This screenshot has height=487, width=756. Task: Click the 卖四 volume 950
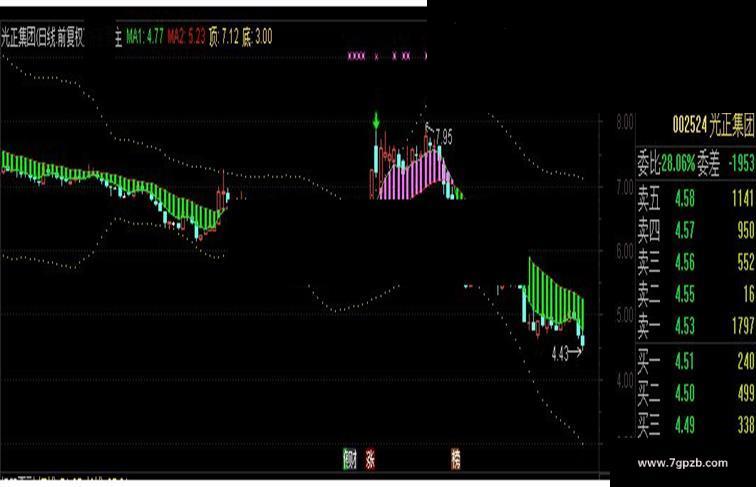[746, 230]
